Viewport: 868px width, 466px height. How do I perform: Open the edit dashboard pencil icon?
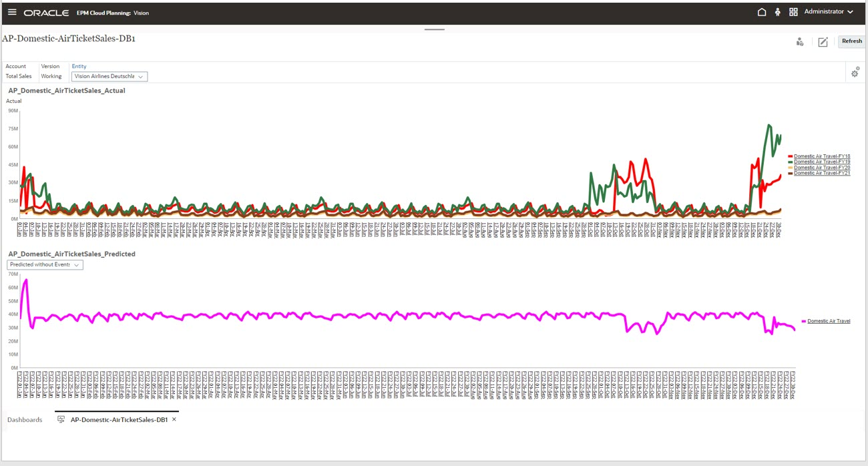[x=823, y=41]
